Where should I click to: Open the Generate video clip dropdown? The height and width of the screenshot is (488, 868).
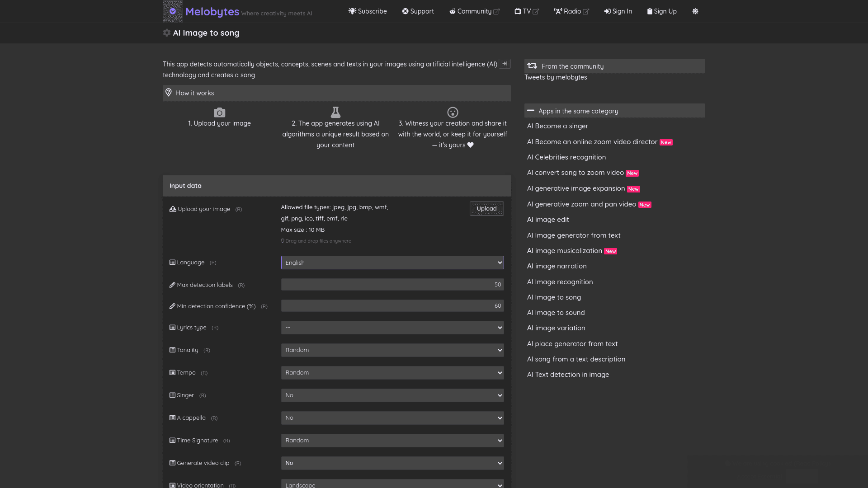392,463
